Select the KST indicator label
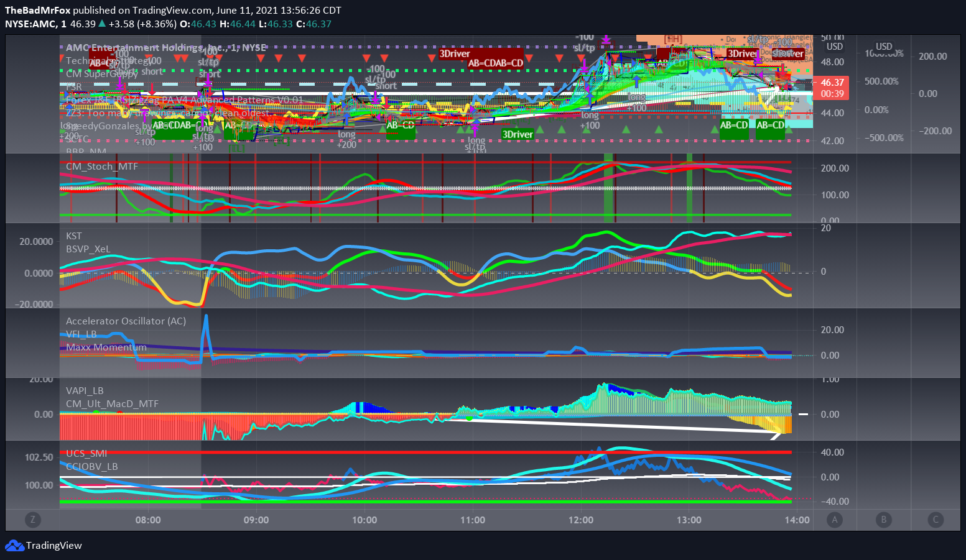The width and height of the screenshot is (966, 560). (x=73, y=236)
